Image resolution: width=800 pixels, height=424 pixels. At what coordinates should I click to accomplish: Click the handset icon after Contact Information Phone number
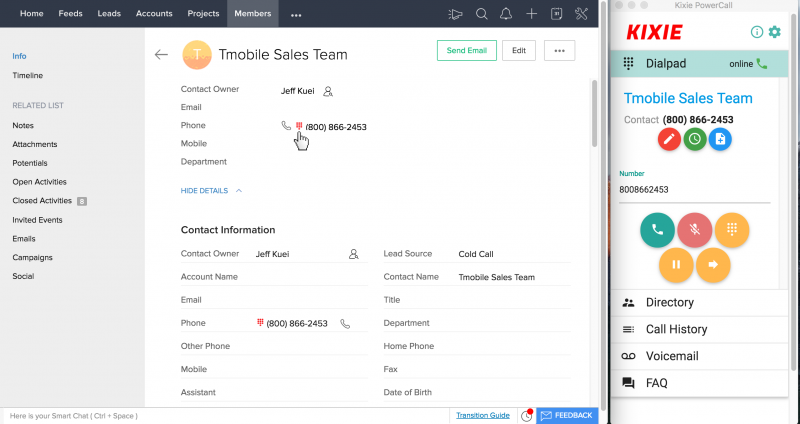coord(345,324)
